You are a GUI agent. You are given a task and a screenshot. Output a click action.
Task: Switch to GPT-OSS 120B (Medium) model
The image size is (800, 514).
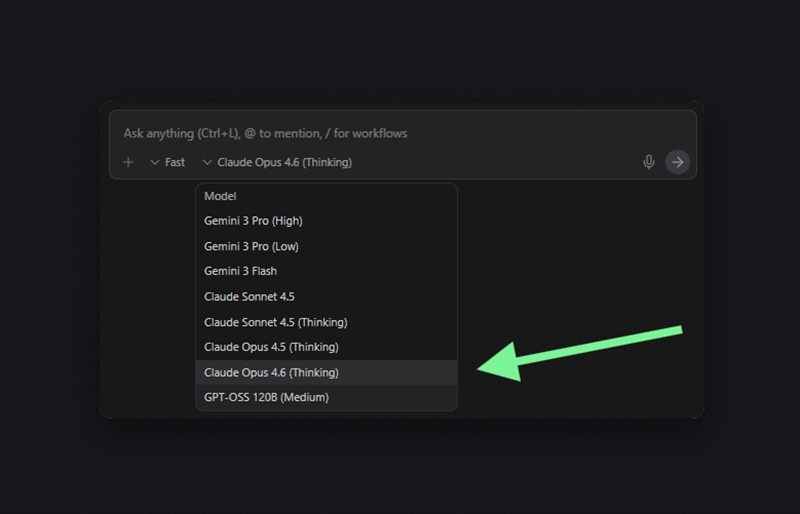pyautogui.click(x=266, y=397)
